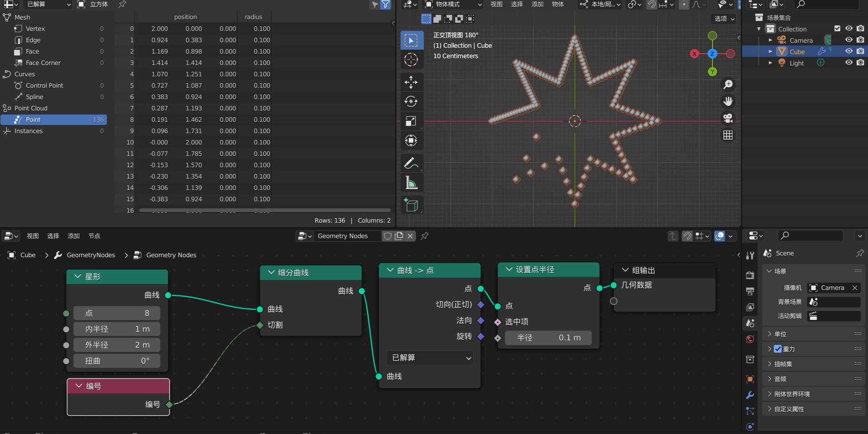Choose the Scale tool icon
This screenshot has width=868, height=434.
click(x=411, y=121)
